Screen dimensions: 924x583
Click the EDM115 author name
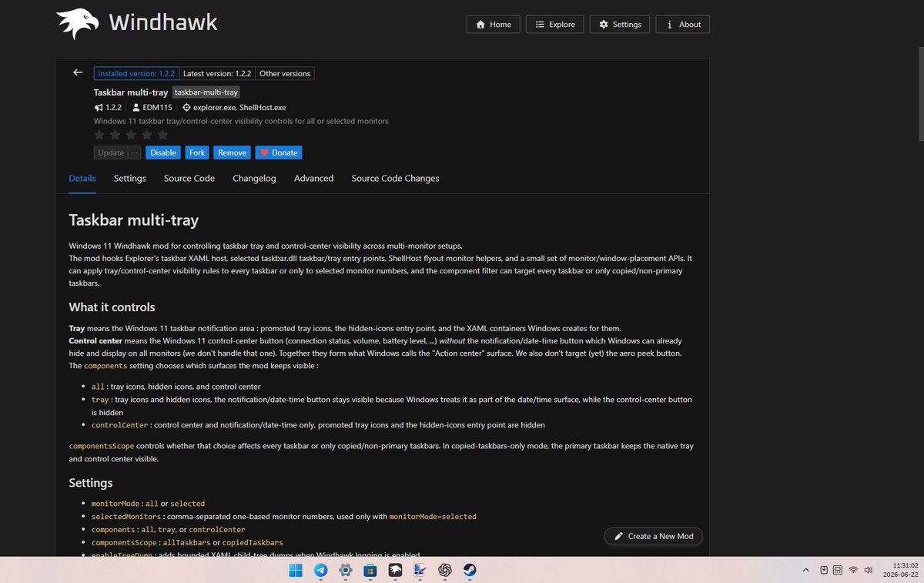(157, 108)
